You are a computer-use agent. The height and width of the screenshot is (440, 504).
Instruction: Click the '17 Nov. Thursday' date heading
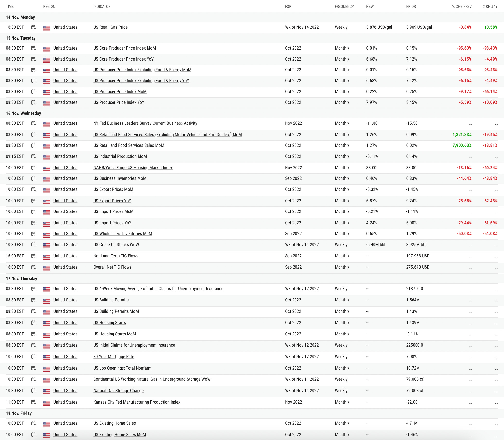coord(22,278)
